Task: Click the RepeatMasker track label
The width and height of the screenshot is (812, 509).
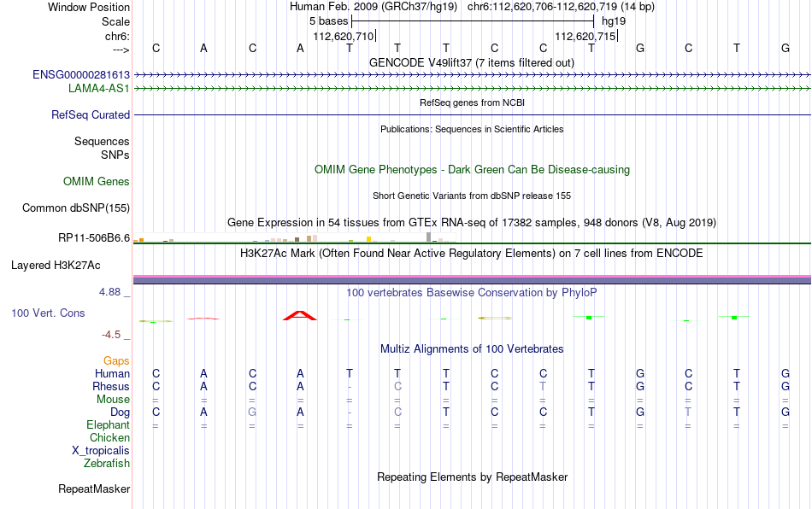Action: pos(94,489)
